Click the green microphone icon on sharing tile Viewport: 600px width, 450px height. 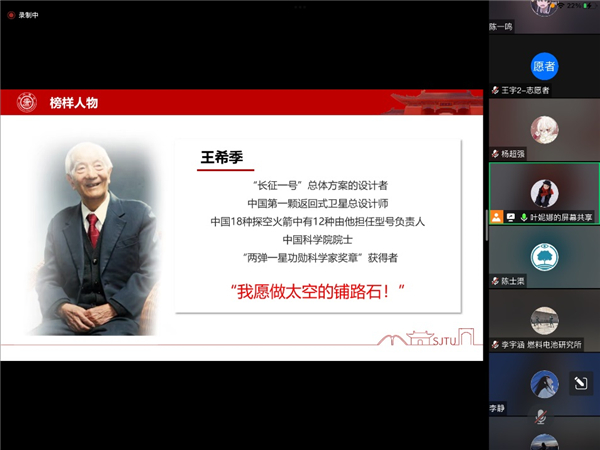[523, 216]
